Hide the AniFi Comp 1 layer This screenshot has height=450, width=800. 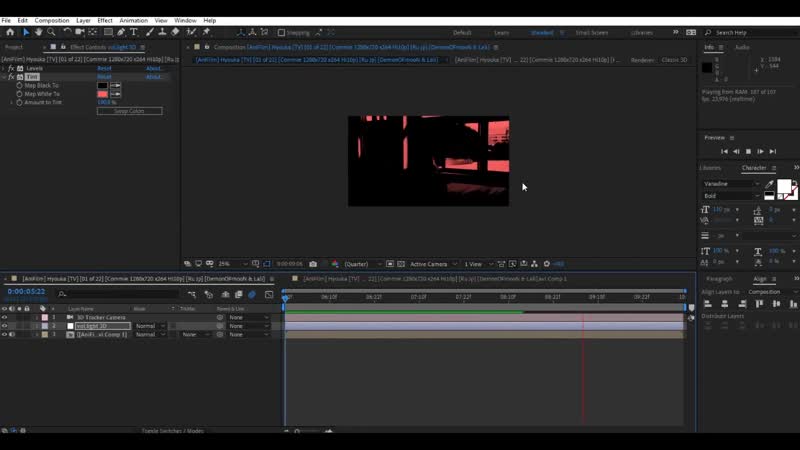tap(5, 335)
